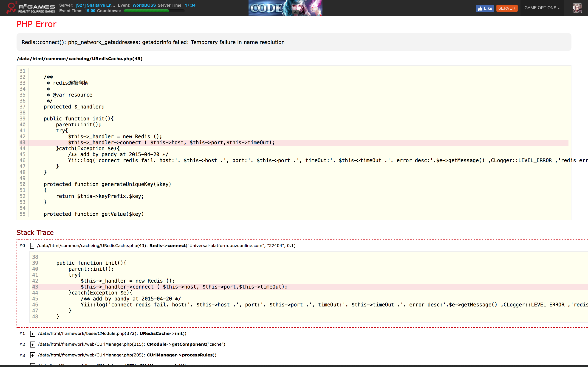Image resolution: width=588 pixels, height=367 pixels.
Task: Click the URedisCache->init() trace line
Action: pyautogui.click(x=163, y=334)
